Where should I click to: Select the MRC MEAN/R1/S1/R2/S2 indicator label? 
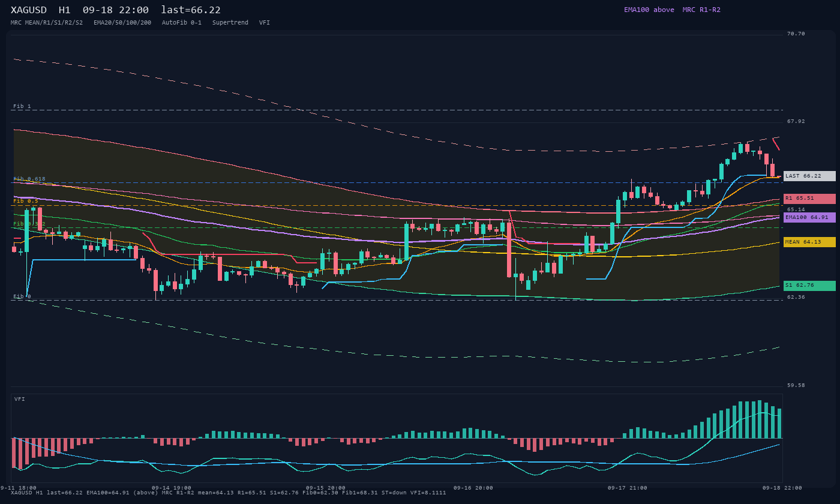pos(47,23)
